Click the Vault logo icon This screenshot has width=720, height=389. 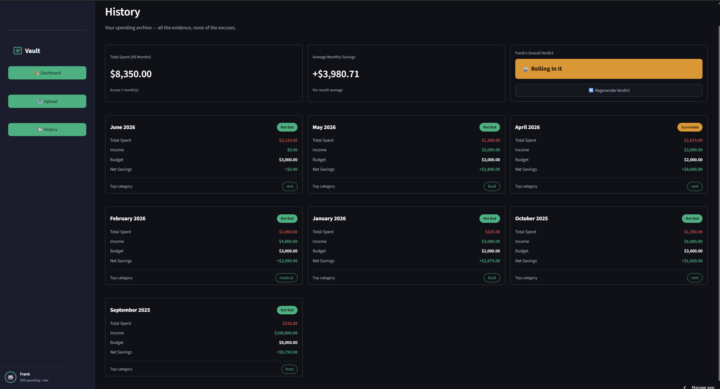coord(17,51)
